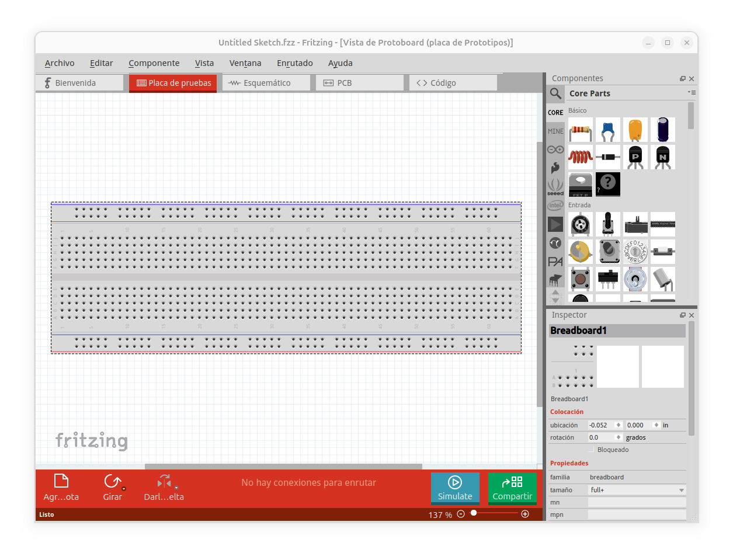Image resolution: width=733 pixels, height=560 pixels.
Task: Open the Ventana menu
Action: tap(245, 63)
